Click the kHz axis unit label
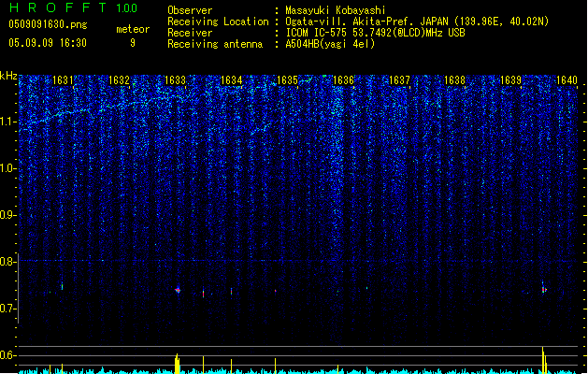The image size is (588, 374). 8,76
